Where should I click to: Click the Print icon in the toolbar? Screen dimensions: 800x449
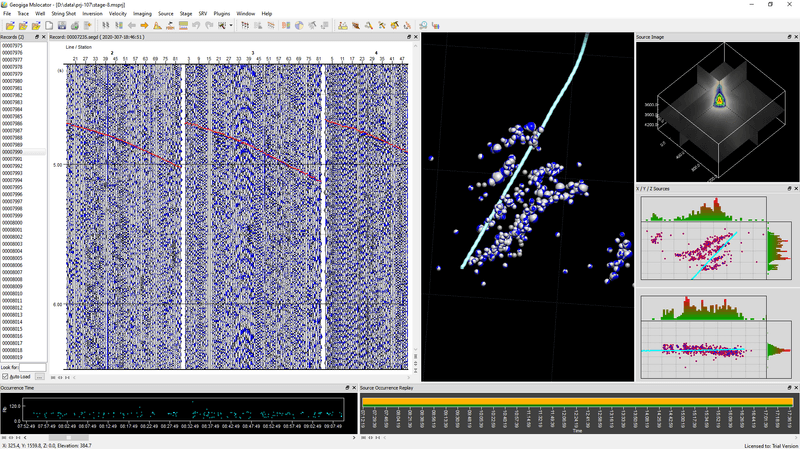pos(75,24)
